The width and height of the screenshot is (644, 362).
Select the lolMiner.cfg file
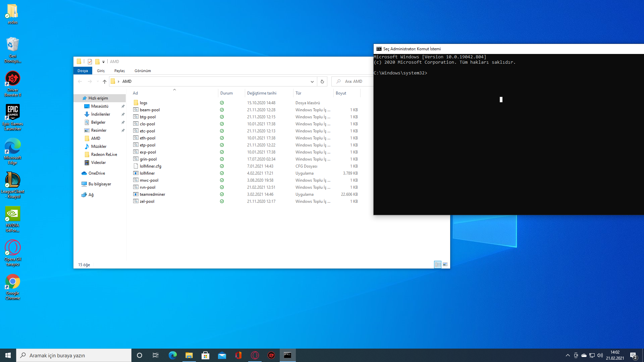tap(150, 166)
